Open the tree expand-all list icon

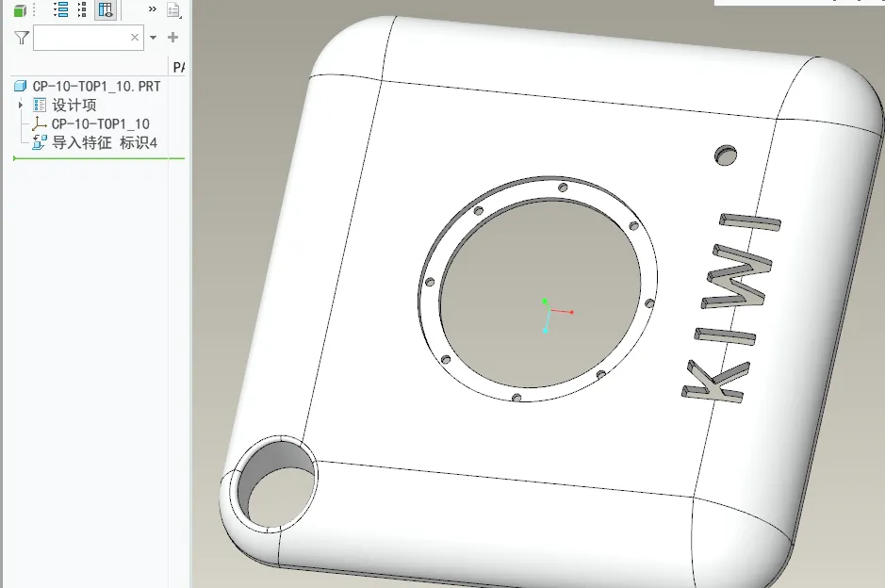61,9
